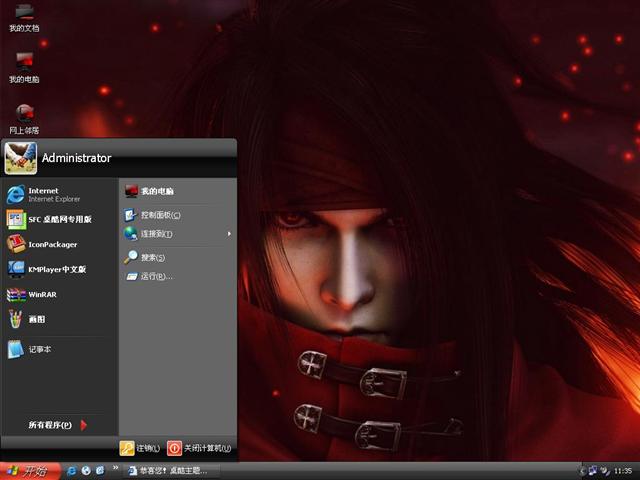Open 画图 (Paint) program
This screenshot has height=480, width=640.
(35, 319)
